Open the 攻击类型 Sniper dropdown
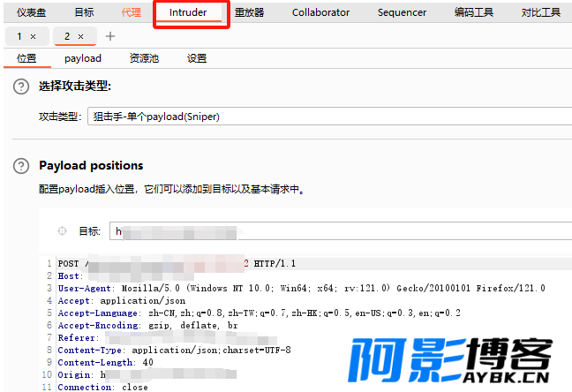Screen dimensions: 572x392 (330, 117)
